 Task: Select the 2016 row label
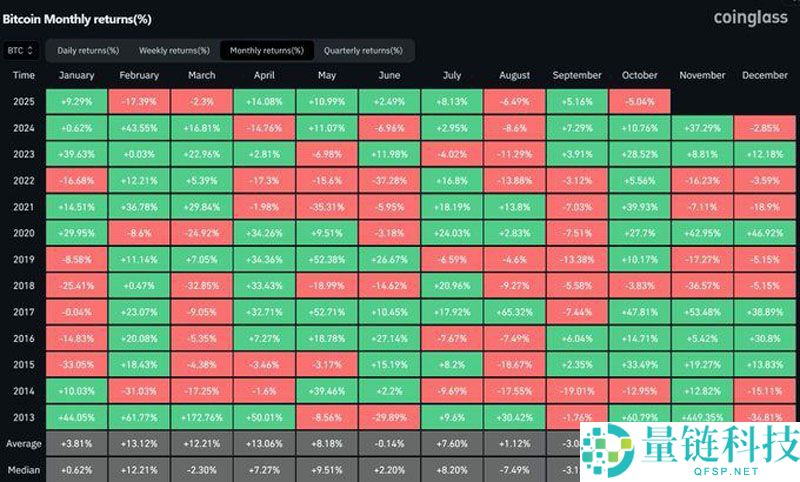point(23,339)
